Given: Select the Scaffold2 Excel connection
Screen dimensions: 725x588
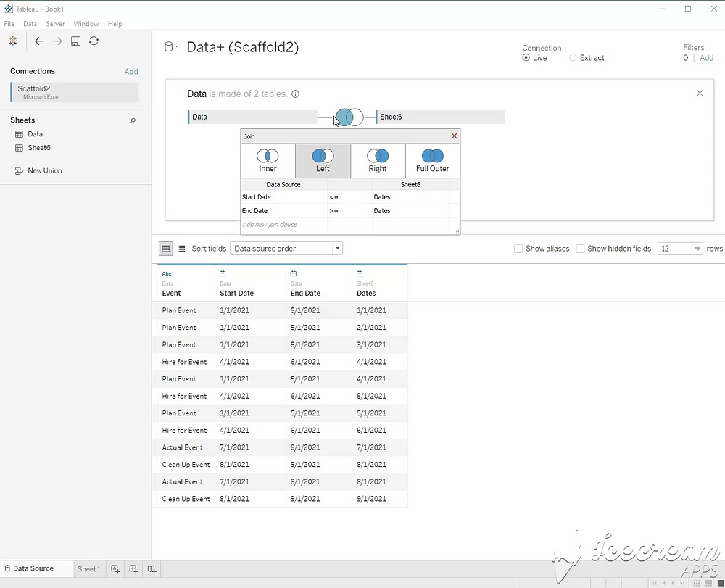Looking at the screenshot, I should point(75,92).
